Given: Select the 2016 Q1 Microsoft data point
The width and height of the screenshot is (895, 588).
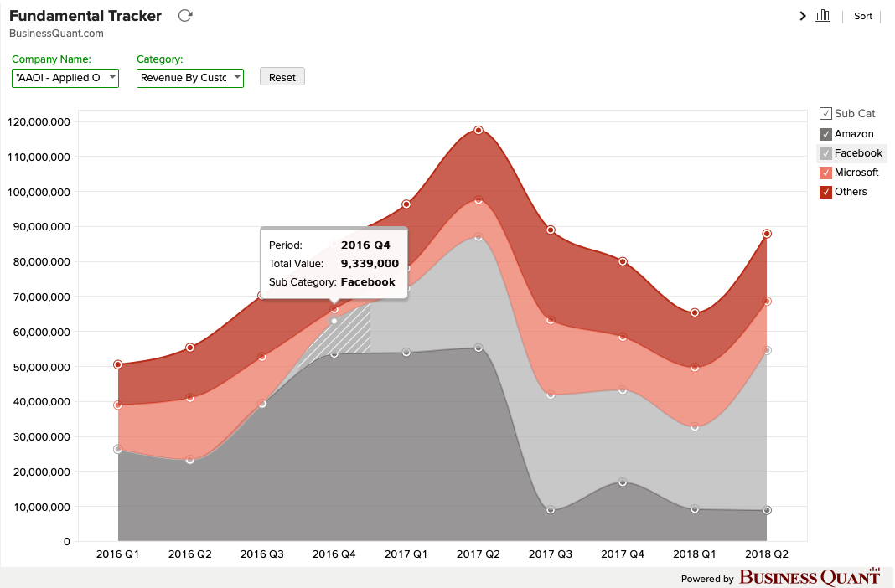Looking at the screenshot, I should [118, 405].
